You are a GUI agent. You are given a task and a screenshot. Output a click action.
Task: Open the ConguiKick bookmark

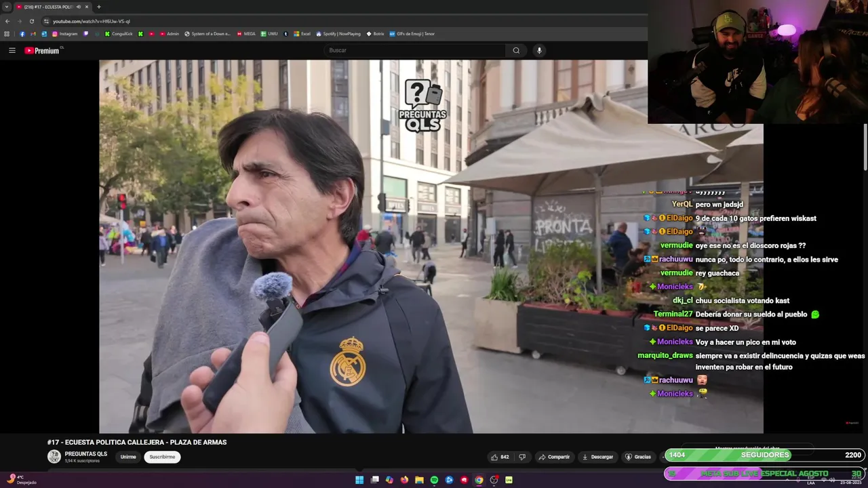119,34
